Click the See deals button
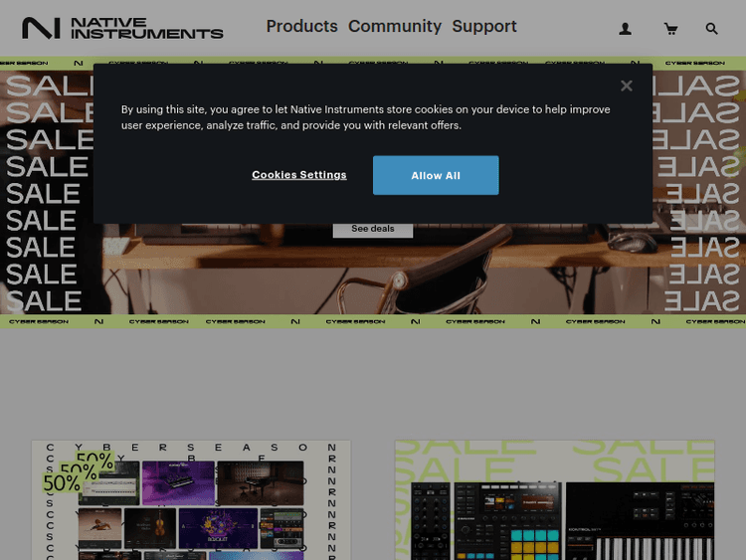This screenshot has height=560, width=746. tap(373, 230)
